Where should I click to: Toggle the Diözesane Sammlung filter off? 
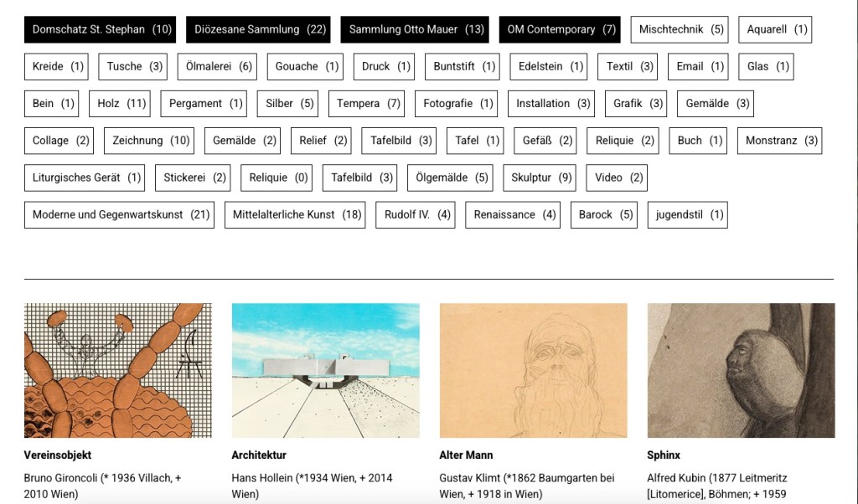[x=258, y=29]
